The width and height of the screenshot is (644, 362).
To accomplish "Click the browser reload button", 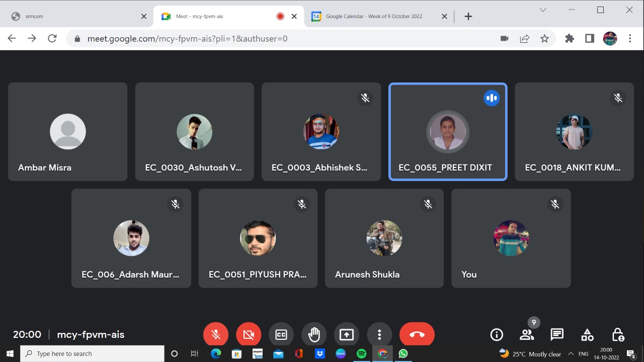I will [x=52, y=39].
